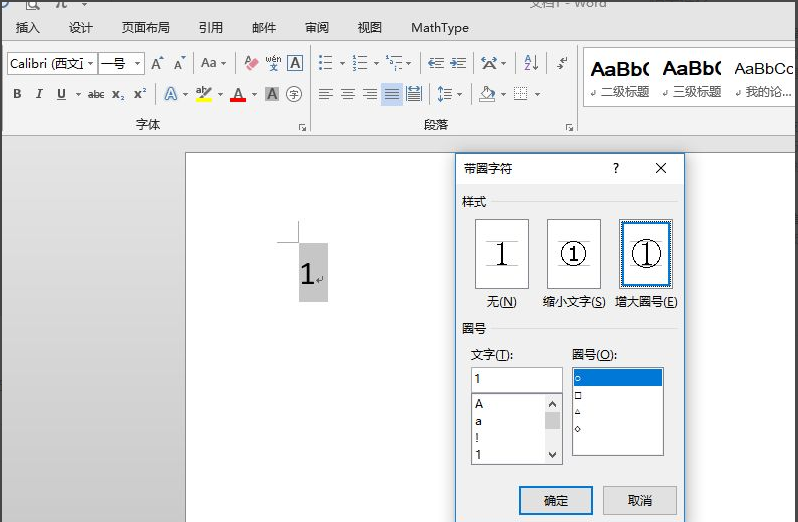Click the increase indent icon
The width and height of the screenshot is (798, 522).
458,63
